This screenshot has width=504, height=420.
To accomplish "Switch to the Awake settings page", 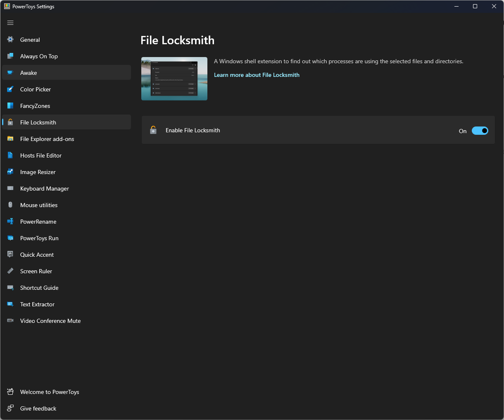I will pos(29,72).
